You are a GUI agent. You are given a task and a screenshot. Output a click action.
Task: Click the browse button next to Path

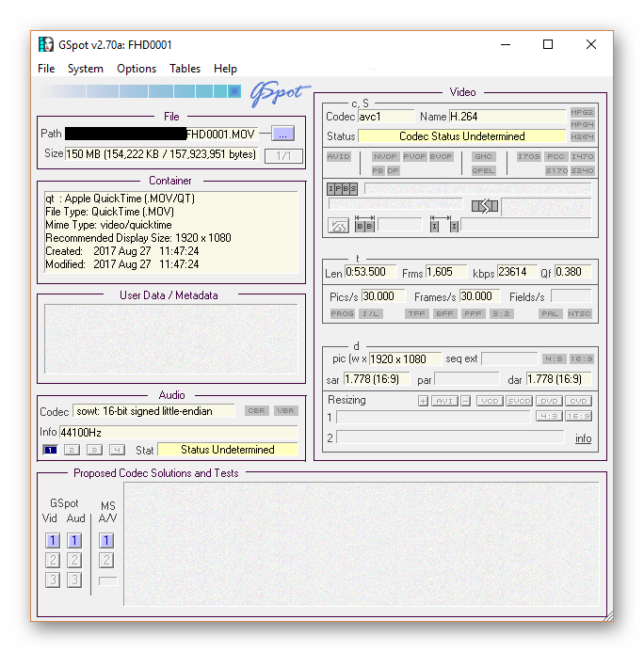[x=283, y=134]
